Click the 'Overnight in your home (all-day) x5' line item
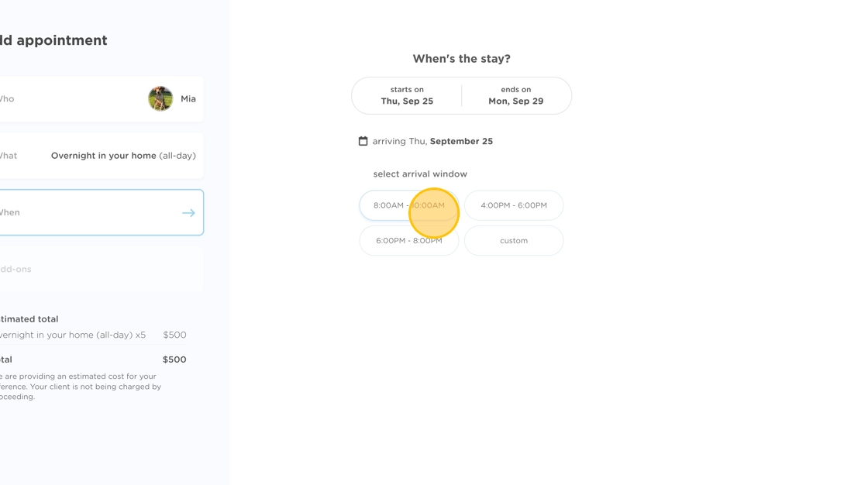 [72, 335]
